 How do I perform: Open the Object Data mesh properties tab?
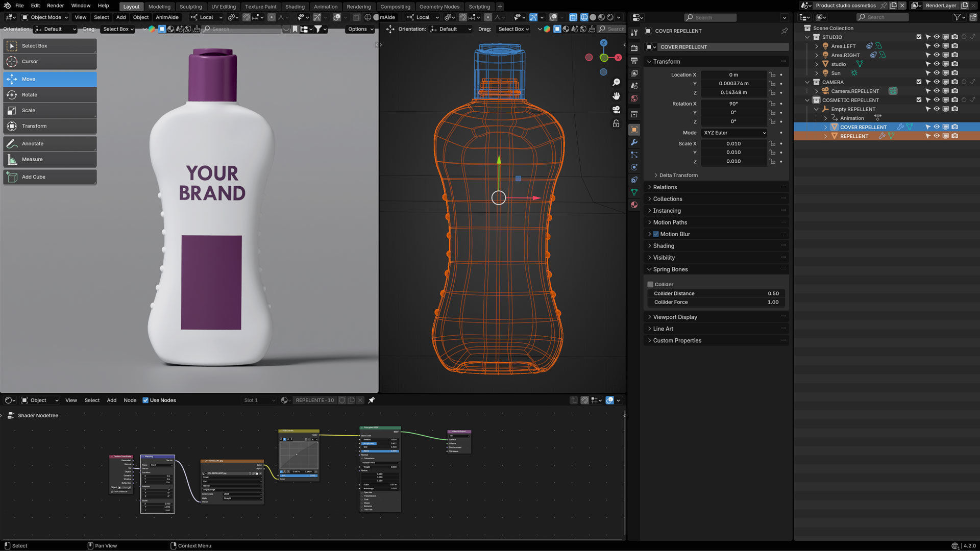click(x=634, y=192)
